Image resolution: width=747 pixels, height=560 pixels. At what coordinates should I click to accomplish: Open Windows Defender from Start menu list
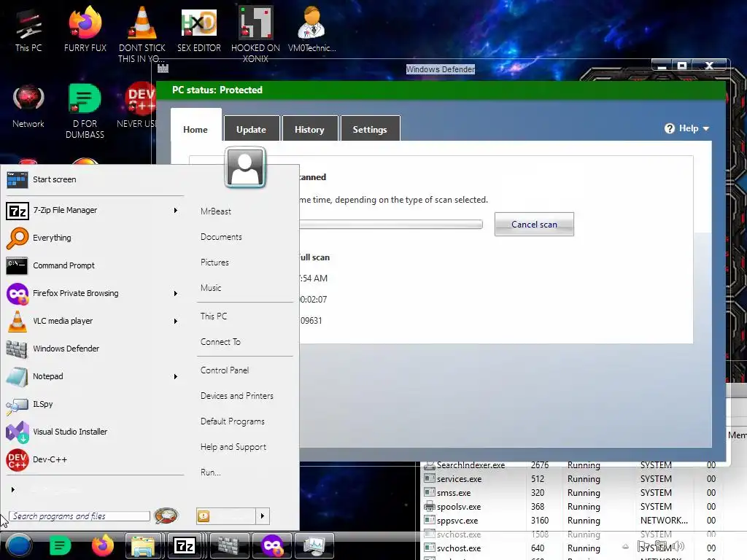coord(96,349)
